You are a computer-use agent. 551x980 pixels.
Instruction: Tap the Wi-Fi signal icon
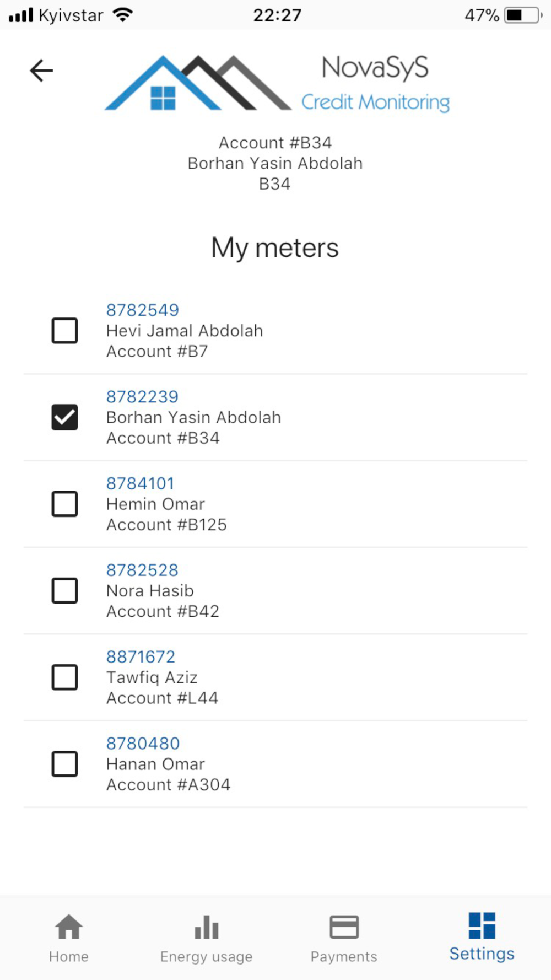point(123,15)
